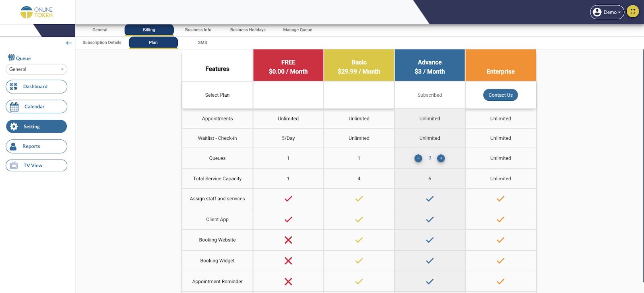Increase Advance plan queues with plus
This screenshot has height=293, width=644.
point(441,158)
